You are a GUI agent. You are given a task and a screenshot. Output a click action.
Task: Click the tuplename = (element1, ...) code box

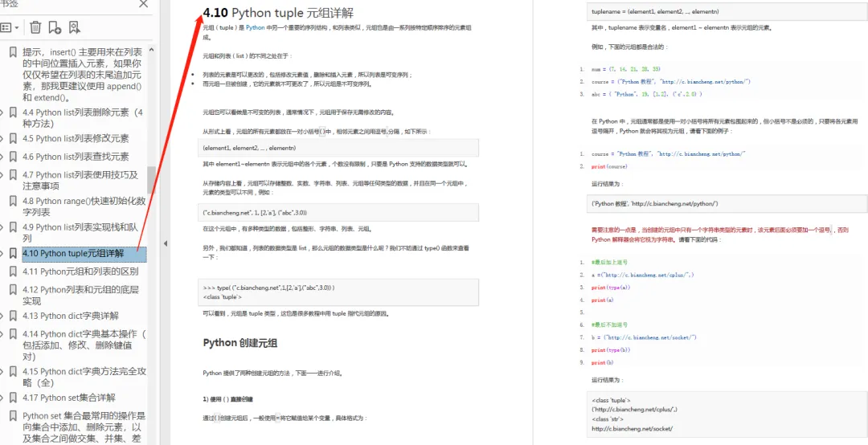point(727,11)
